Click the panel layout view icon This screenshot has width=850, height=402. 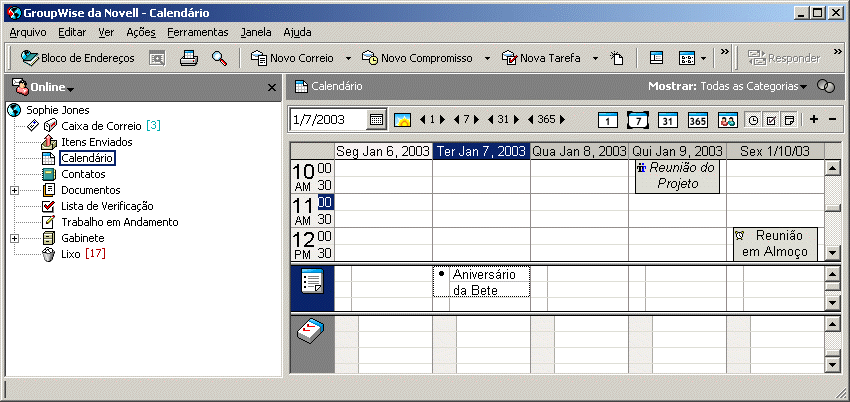pos(656,58)
